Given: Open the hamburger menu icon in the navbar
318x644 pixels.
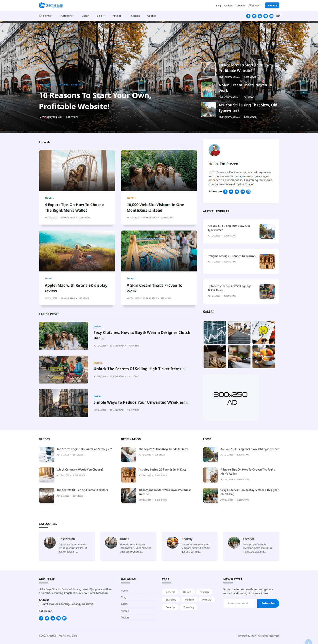Looking at the screenshot, I should coord(278,16).
